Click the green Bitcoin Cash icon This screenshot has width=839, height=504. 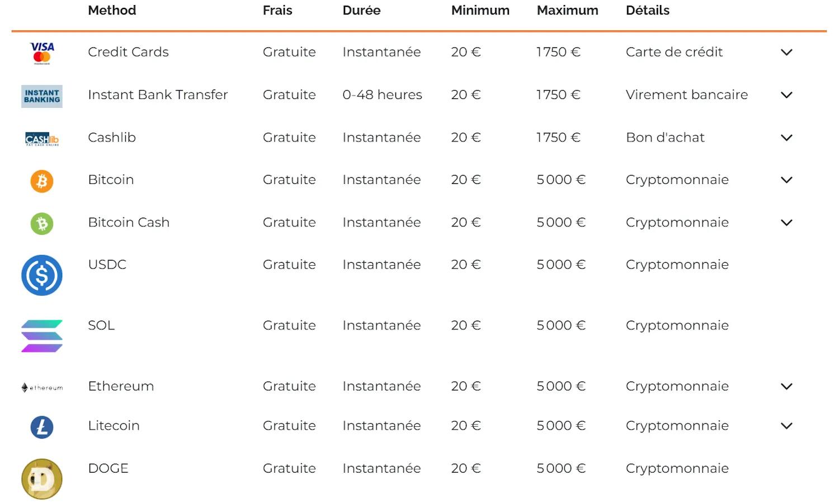click(x=42, y=224)
